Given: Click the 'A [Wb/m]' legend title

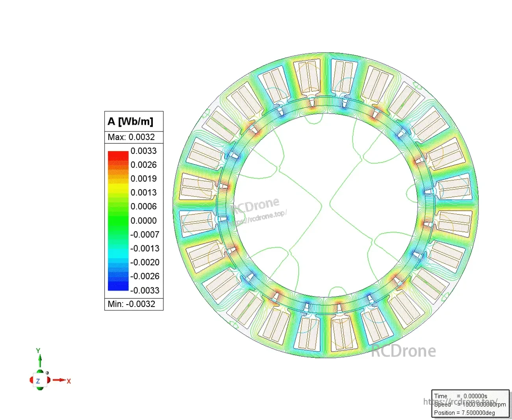Looking at the screenshot, I should (130, 121).
